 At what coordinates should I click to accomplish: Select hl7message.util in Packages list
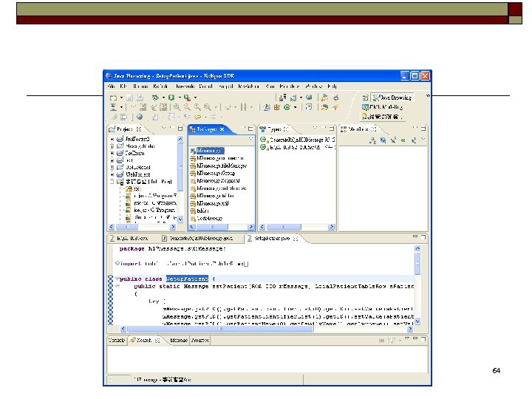pyautogui.click(x=209, y=203)
